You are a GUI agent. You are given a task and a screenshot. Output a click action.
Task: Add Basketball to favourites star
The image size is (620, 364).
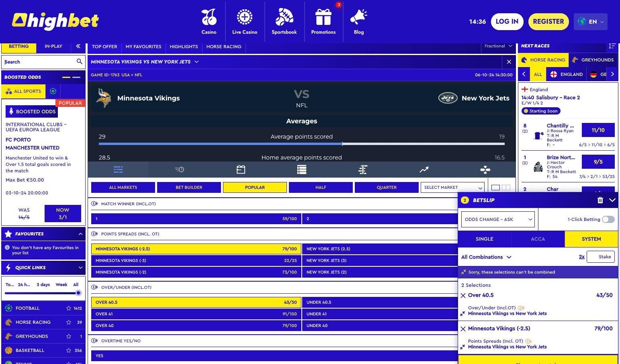pos(69,350)
